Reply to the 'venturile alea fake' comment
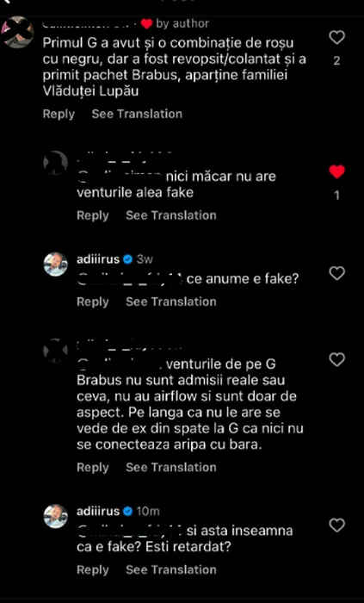The width and height of the screenshot is (364, 603). click(93, 215)
